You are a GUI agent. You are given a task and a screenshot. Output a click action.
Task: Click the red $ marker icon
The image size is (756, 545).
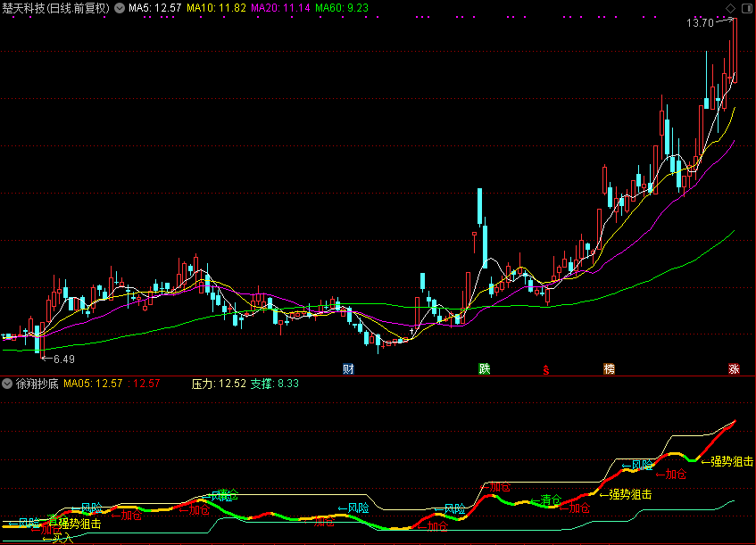click(546, 368)
